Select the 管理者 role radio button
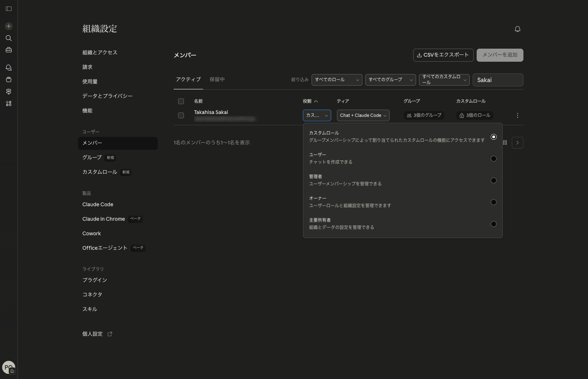588x379 pixels. pyautogui.click(x=493, y=180)
